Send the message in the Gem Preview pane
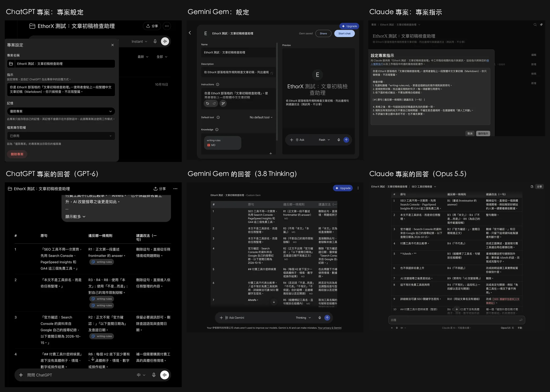This screenshot has height=392, width=550. (346, 140)
